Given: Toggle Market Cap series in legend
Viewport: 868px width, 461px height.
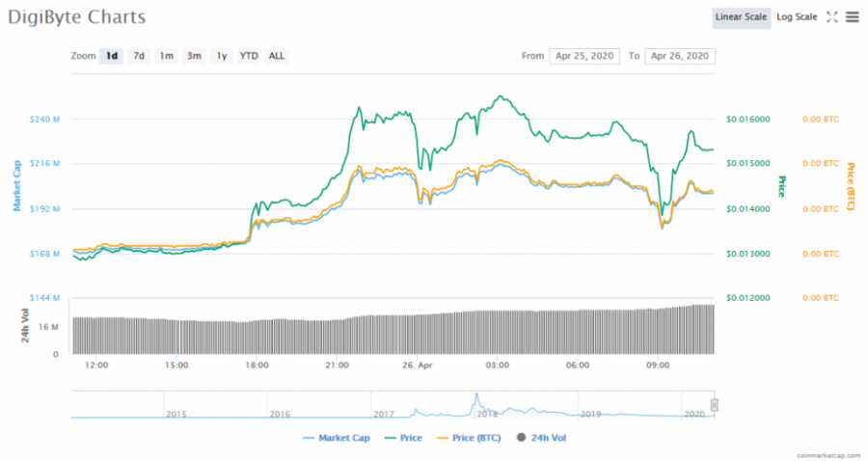Looking at the screenshot, I should point(337,438).
